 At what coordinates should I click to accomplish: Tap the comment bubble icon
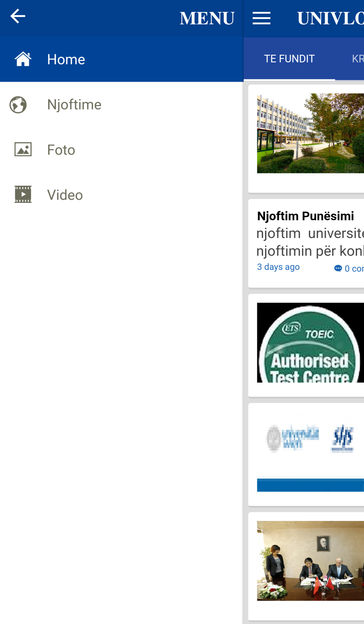(338, 268)
